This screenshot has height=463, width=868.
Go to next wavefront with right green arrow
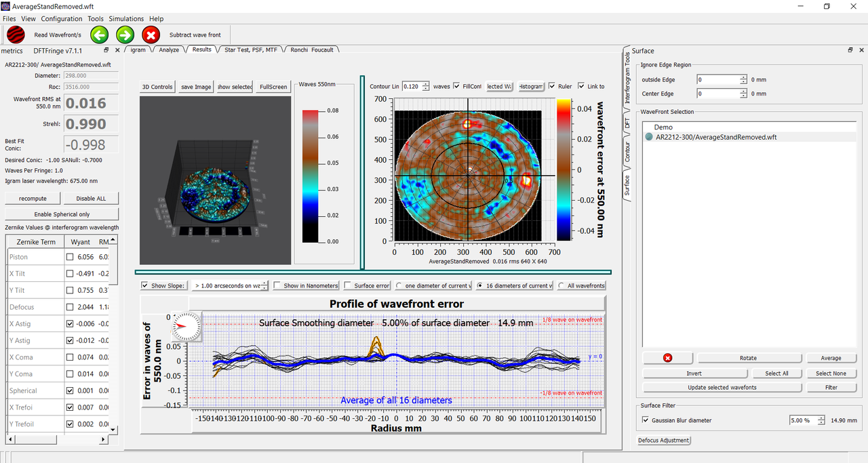pyautogui.click(x=125, y=35)
